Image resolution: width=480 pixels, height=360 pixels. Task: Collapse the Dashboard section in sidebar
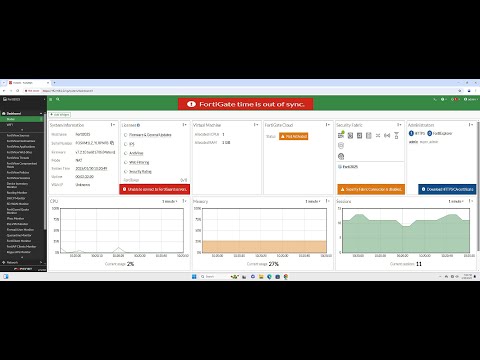41,113
